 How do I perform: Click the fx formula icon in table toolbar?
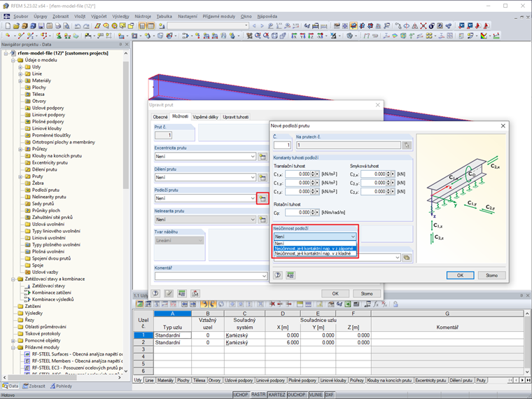pyautogui.click(x=376, y=304)
